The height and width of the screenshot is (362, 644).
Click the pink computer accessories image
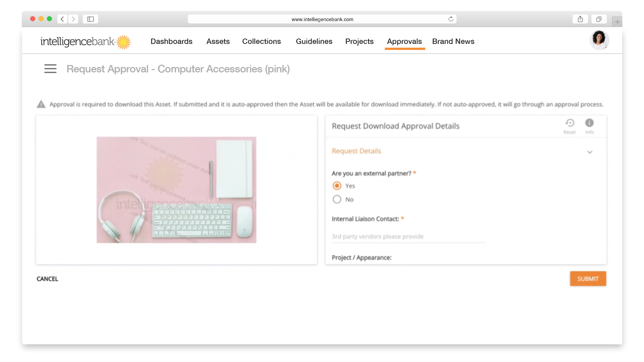[x=176, y=190]
